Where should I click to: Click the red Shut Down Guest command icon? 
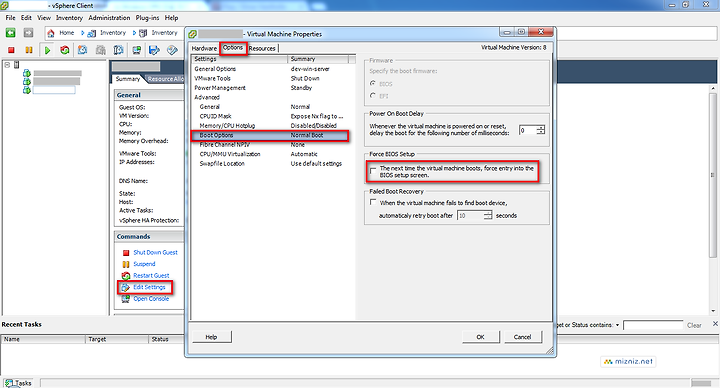126,253
